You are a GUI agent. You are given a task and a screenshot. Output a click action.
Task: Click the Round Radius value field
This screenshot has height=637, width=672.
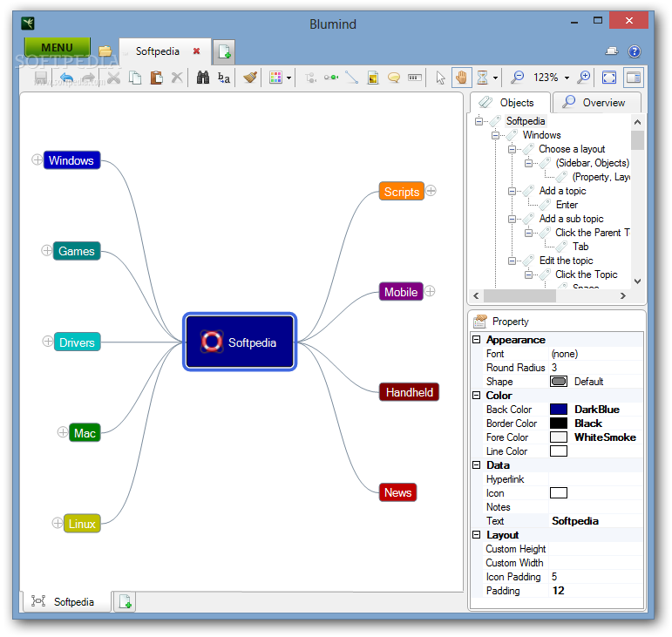pyautogui.click(x=595, y=368)
